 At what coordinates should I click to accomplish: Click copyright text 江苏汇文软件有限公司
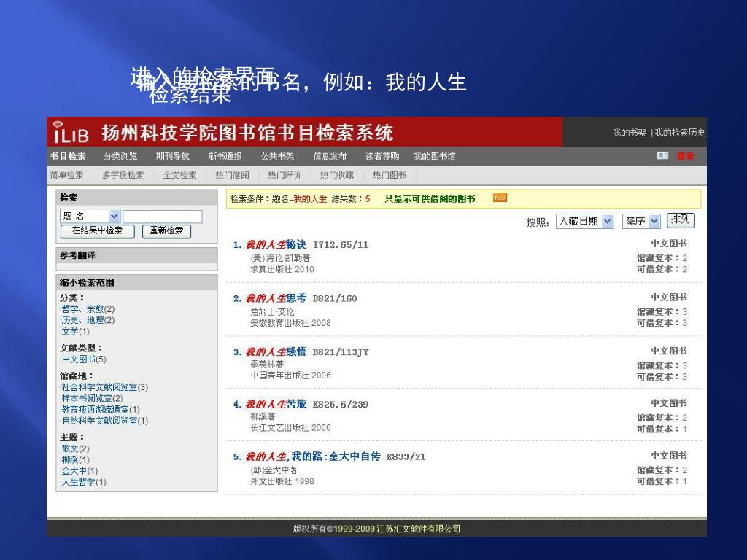click(418, 529)
